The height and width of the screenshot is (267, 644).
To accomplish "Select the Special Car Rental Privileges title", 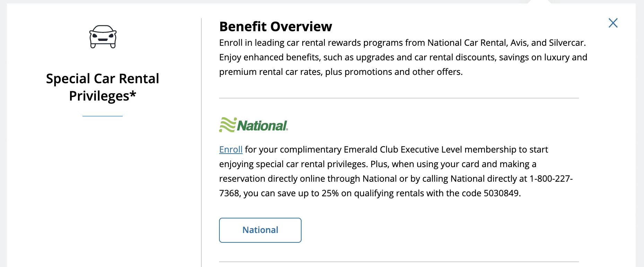I will [103, 87].
